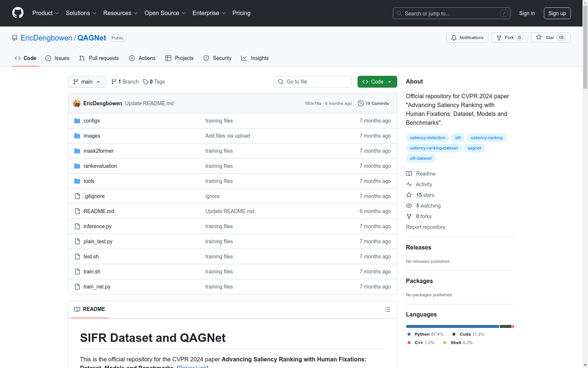Switch to the Insights tab
The height and width of the screenshot is (368, 588).
[255, 58]
